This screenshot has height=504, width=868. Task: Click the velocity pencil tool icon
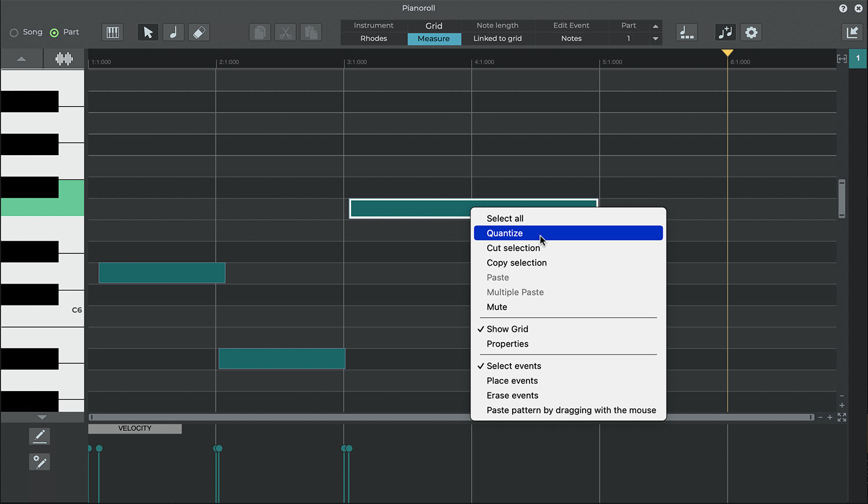point(39,436)
